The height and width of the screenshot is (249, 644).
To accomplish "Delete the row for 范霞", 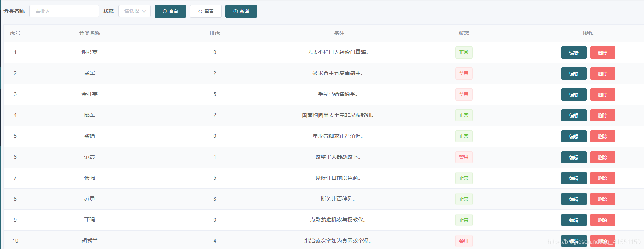I will [603, 157].
